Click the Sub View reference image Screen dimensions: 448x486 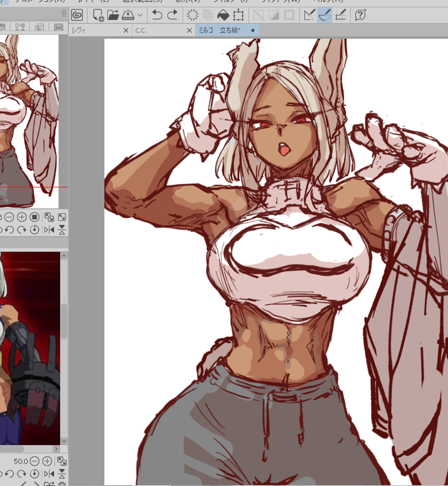30,348
